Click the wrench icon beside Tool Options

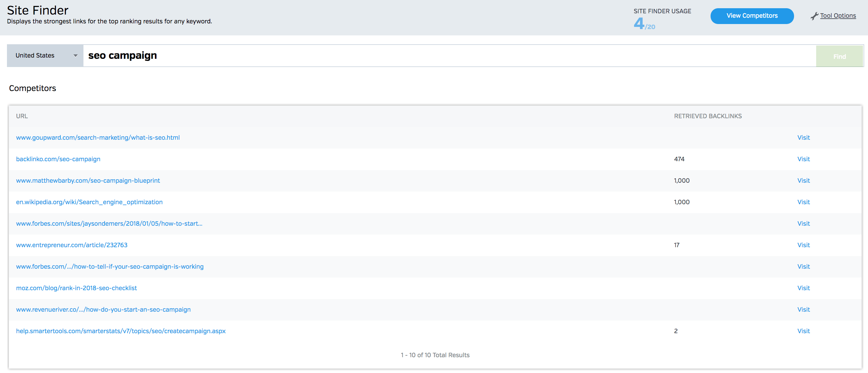tap(814, 16)
